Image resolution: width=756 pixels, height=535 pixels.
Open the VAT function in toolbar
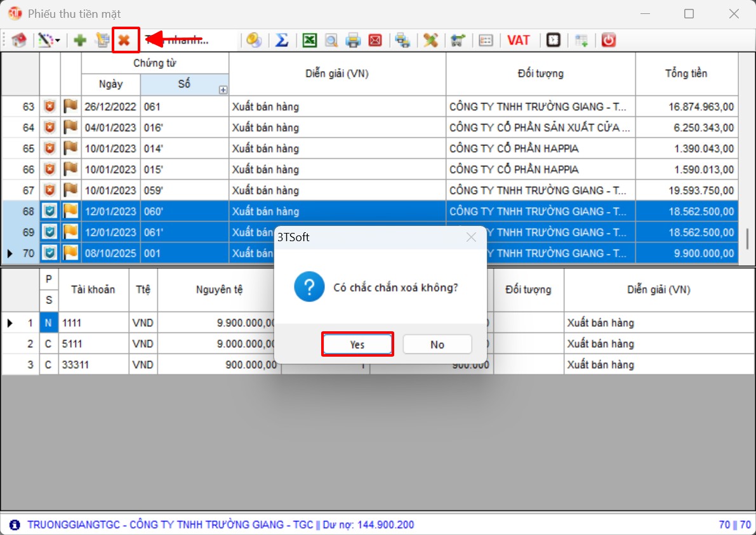pos(519,41)
